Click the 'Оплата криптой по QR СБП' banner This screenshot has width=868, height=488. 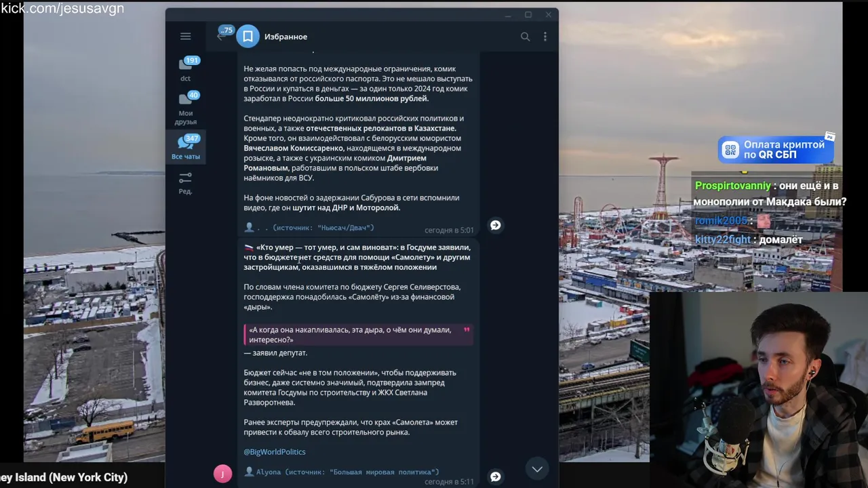pyautogui.click(x=776, y=150)
